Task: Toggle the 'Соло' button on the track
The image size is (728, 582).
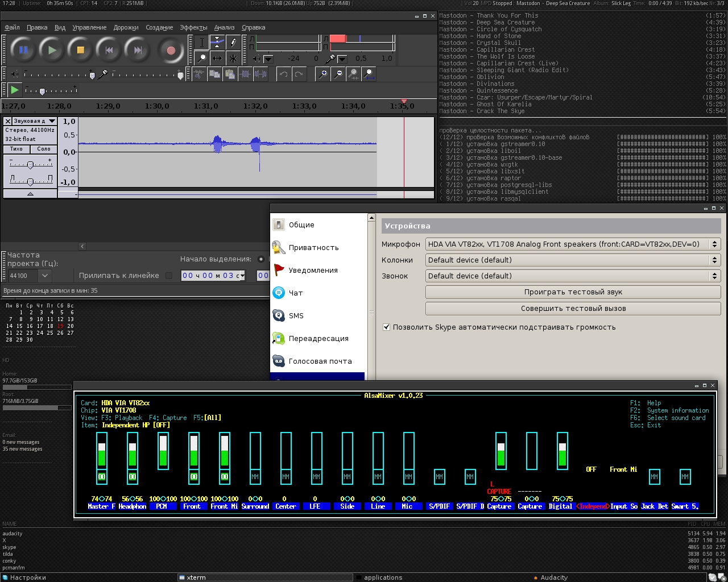Action: pyautogui.click(x=44, y=149)
